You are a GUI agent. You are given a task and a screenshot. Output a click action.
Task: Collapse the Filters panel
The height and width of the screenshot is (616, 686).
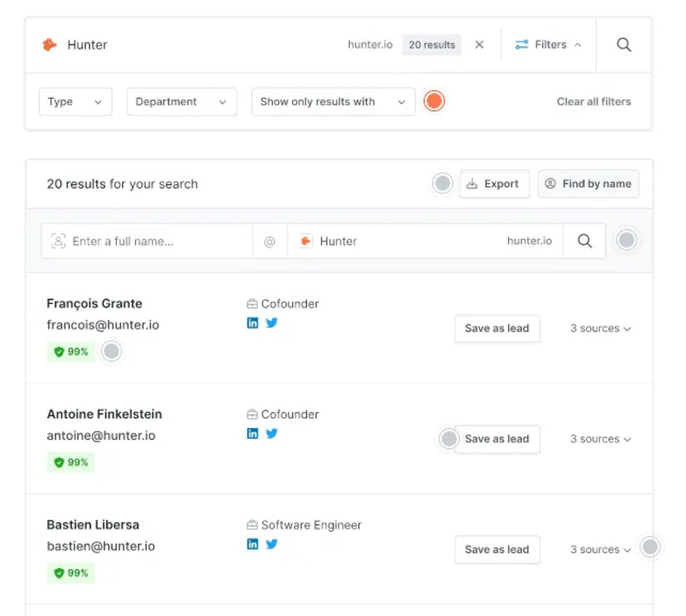click(x=548, y=45)
